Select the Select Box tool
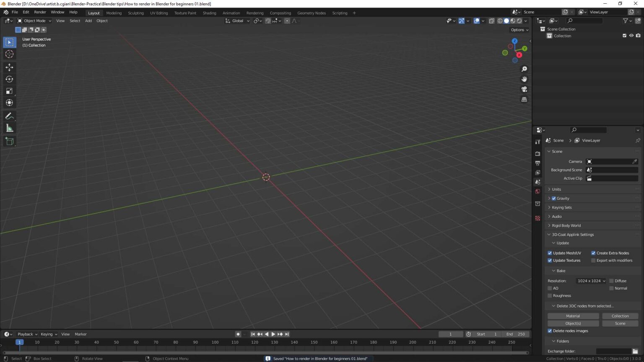Screen dimensions: 644x362 point(10,42)
